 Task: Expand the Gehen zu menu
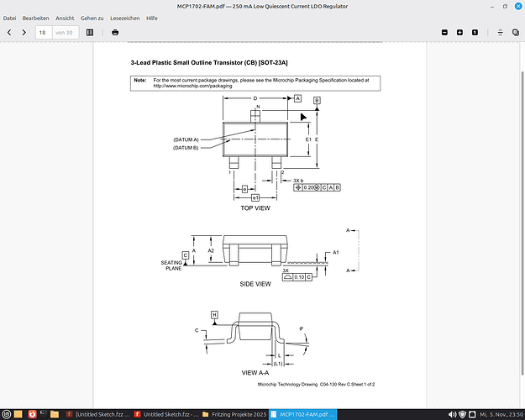(x=92, y=18)
